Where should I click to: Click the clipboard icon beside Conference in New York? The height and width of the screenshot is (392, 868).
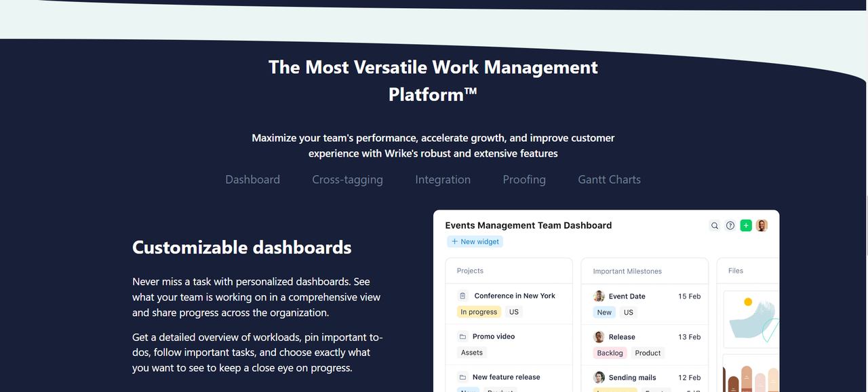point(462,296)
